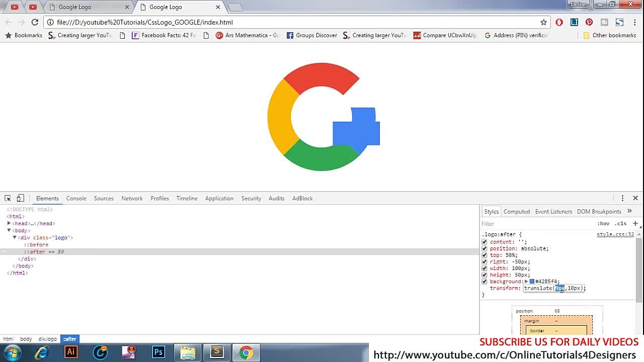This screenshot has width=644, height=362.
Task: Click the translate transform value field
Action: [554, 288]
